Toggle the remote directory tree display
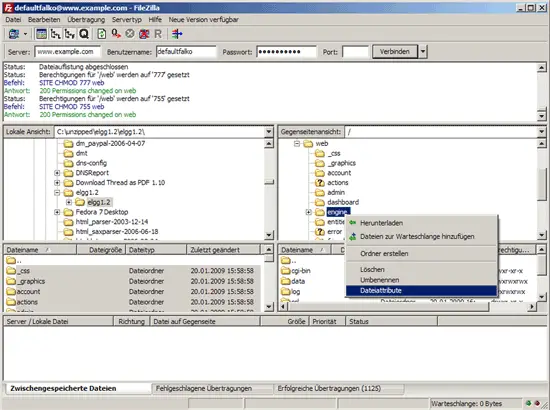 tap(69, 34)
